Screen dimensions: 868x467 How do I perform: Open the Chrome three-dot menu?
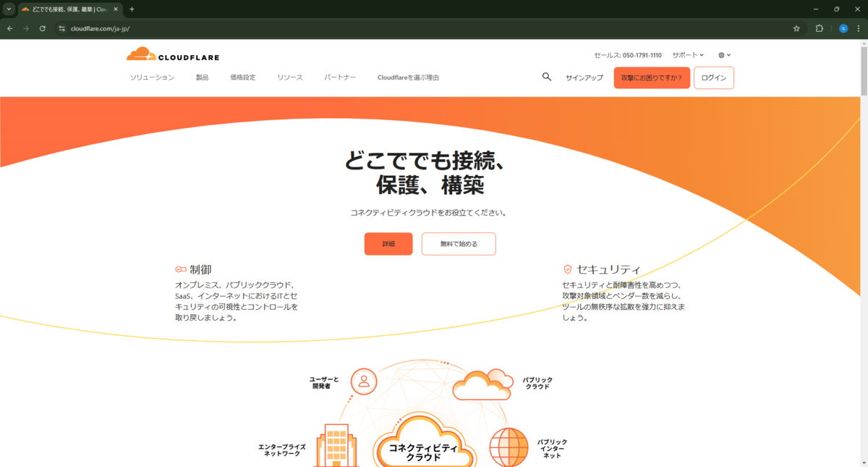(859, 28)
